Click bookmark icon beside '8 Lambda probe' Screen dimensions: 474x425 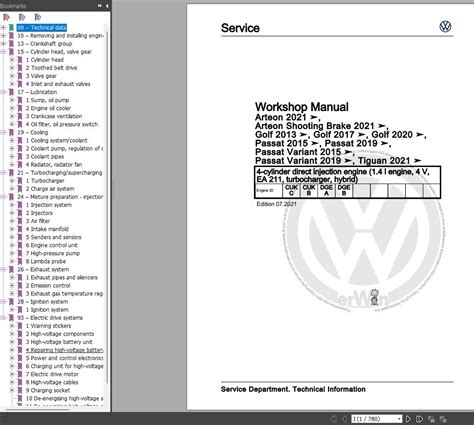click(20, 261)
